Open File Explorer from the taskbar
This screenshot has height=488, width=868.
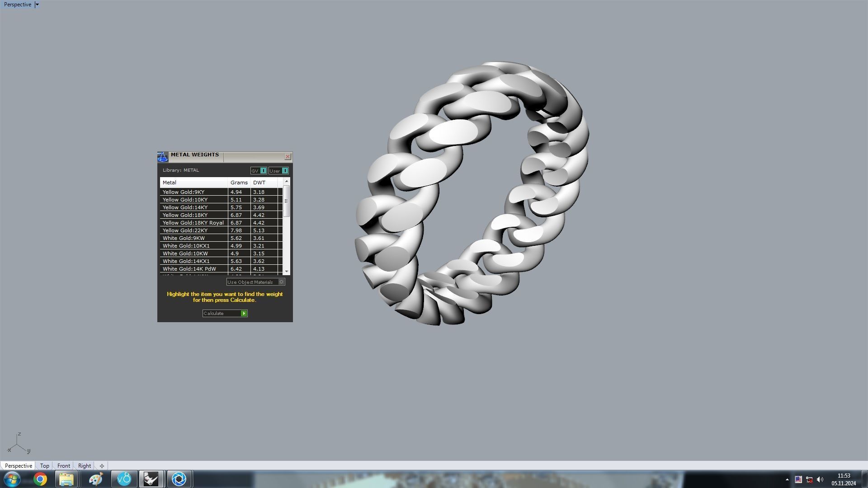(x=67, y=479)
